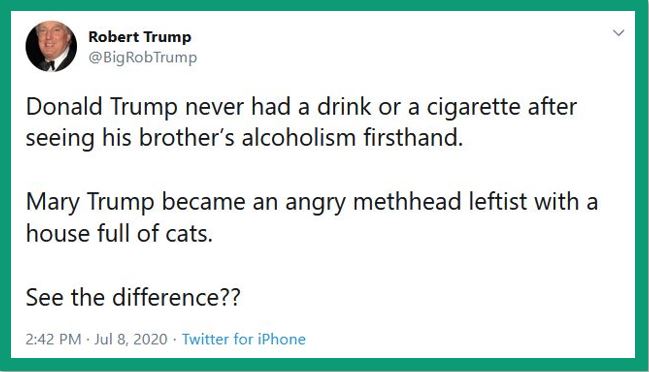Open the Twitter for iPhone source link
Screen dimensions: 649x372
[x=244, y=339]
